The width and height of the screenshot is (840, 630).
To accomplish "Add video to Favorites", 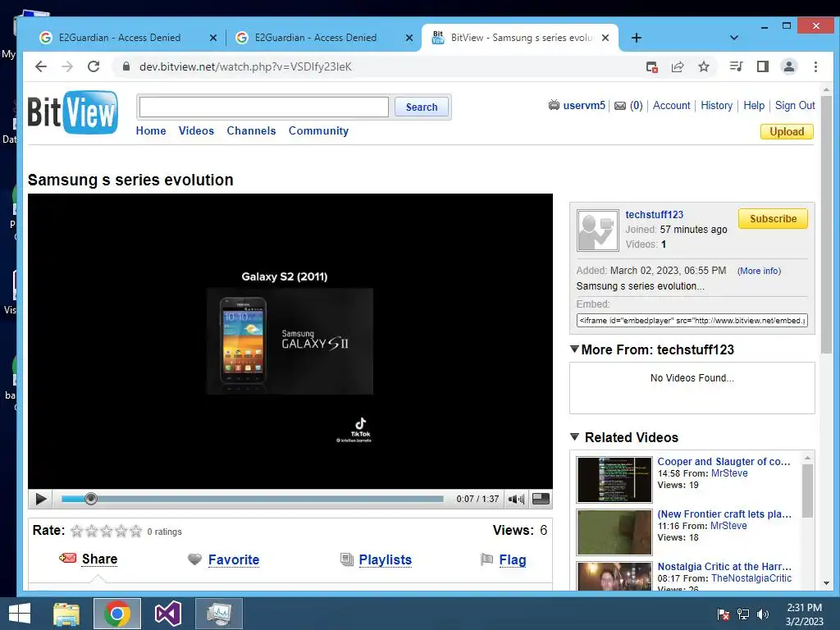I will tap(234, 559).
